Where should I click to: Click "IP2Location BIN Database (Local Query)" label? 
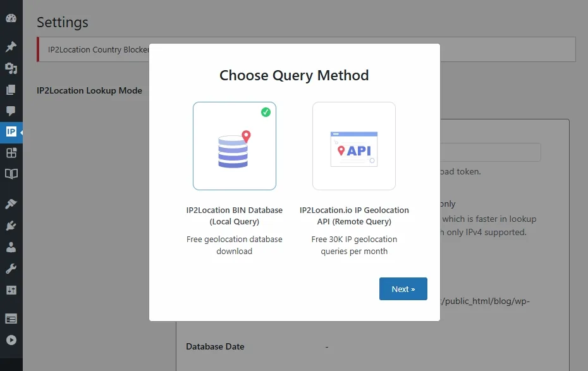(x=235, y=216)
